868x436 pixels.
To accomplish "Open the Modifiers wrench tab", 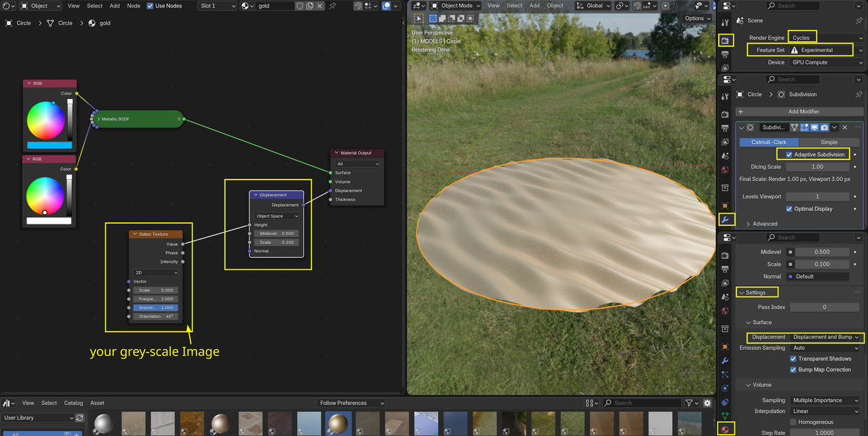I will pos(725,220).
